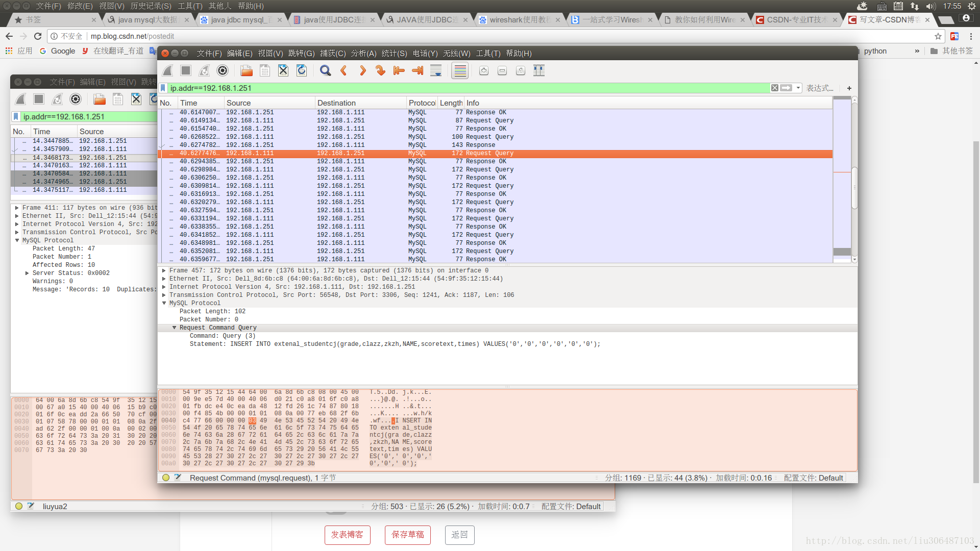Click the go to specified packet curved arrow icon

pyautogui.click(x=380, y=71)
